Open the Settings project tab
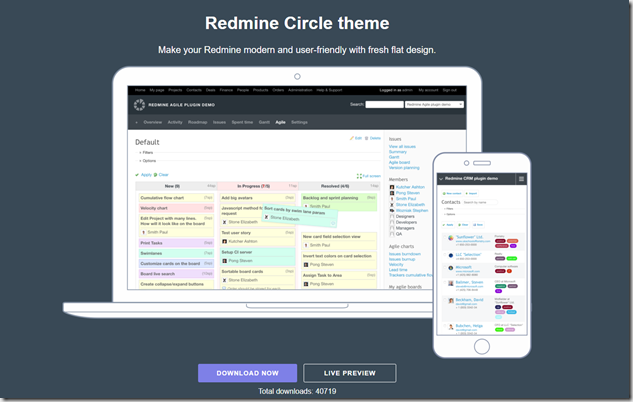Screen dimensions: 633x402 [x=299, y=122]
